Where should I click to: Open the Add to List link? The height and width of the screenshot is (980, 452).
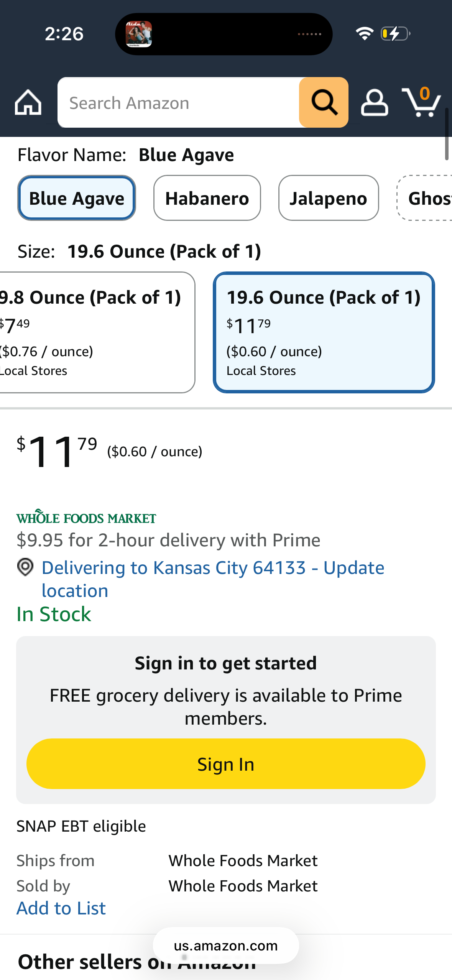point(61,908)
